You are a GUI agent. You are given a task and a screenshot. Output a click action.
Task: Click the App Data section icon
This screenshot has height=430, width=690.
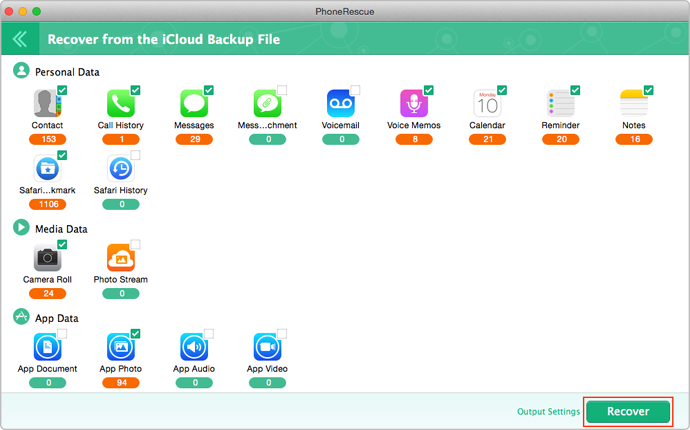coord(21,316)
